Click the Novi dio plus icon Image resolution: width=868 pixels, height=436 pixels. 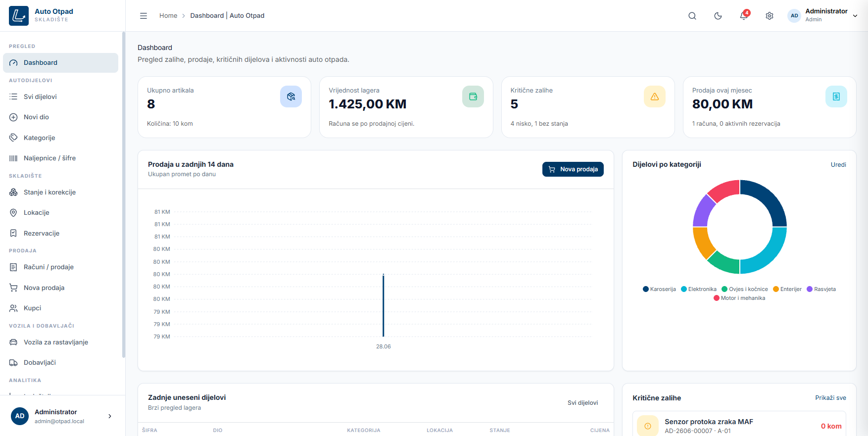pos(13,117)
